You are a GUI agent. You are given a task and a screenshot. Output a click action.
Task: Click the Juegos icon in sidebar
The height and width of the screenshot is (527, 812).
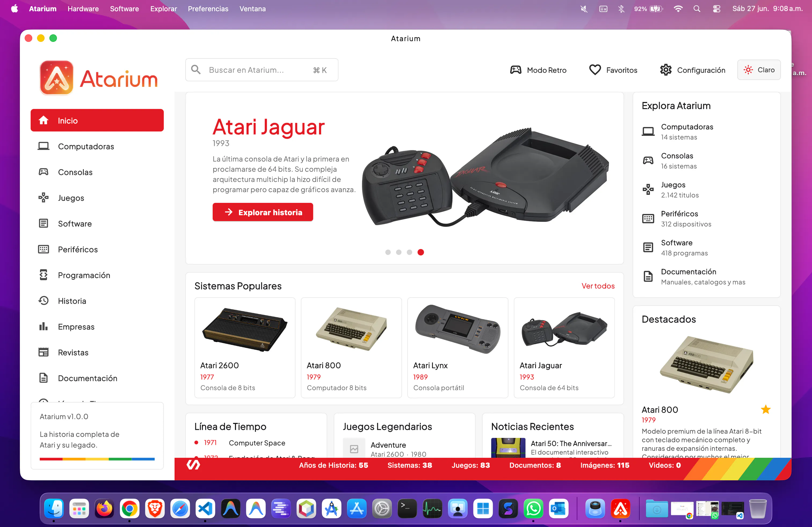coord(43,198)
